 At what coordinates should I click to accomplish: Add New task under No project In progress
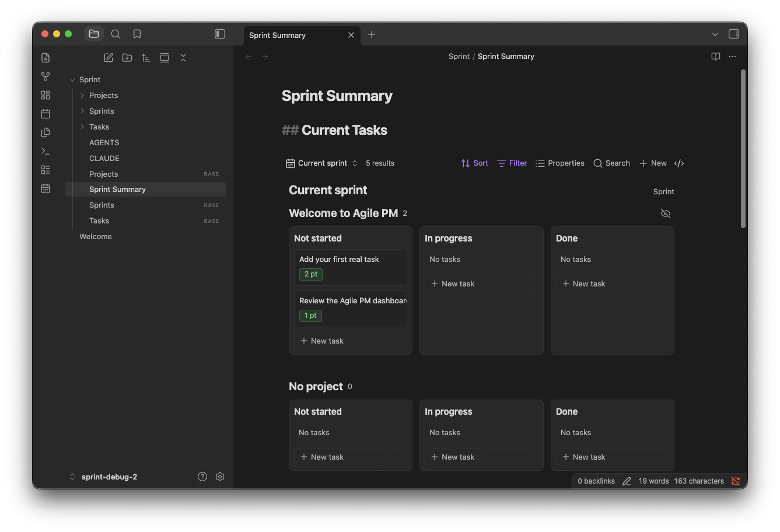481,457
